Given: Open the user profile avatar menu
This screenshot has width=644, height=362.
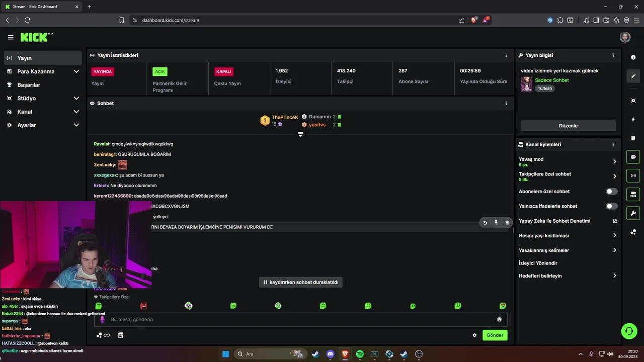Looking at the screenshot, I should point(625,37).
